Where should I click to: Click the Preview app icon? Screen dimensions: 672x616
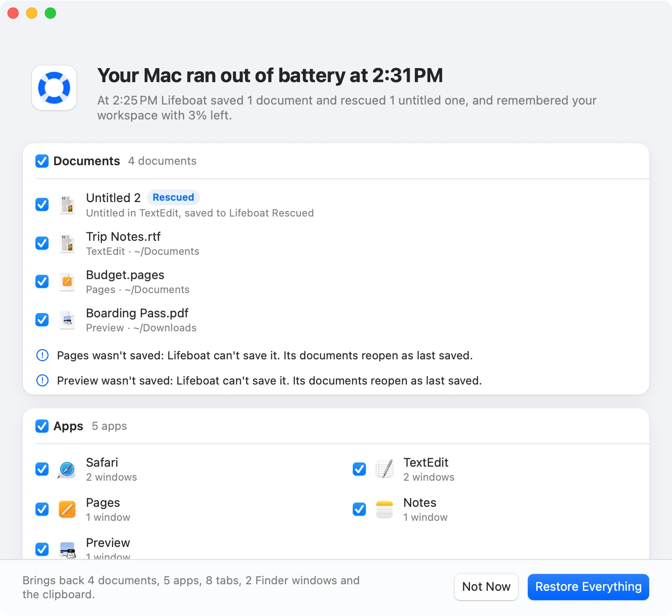pos(67,550)
